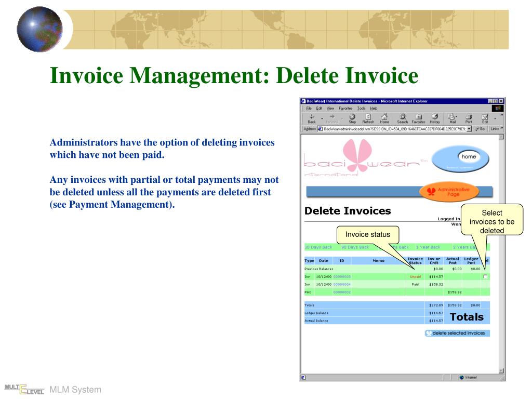Open invoice ID 00000003 link
Image resolution: width=532 pixels, height=399 pixels.
coord(342,277)
